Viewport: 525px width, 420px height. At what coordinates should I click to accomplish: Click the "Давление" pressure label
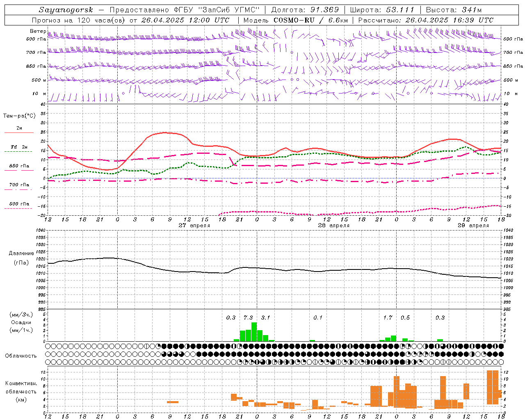pos(21,253)
